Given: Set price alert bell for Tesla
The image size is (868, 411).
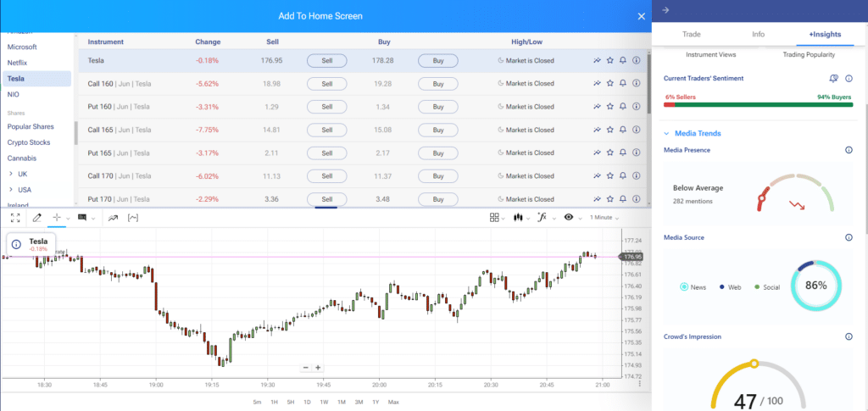Looking at the screenshot, I should point(623,60).
